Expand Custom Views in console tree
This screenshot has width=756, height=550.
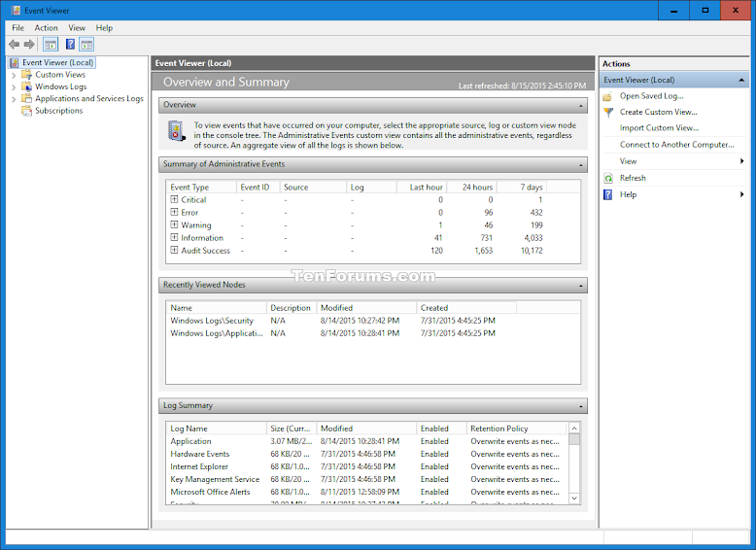pyautogui.click(x=14, y=75)
